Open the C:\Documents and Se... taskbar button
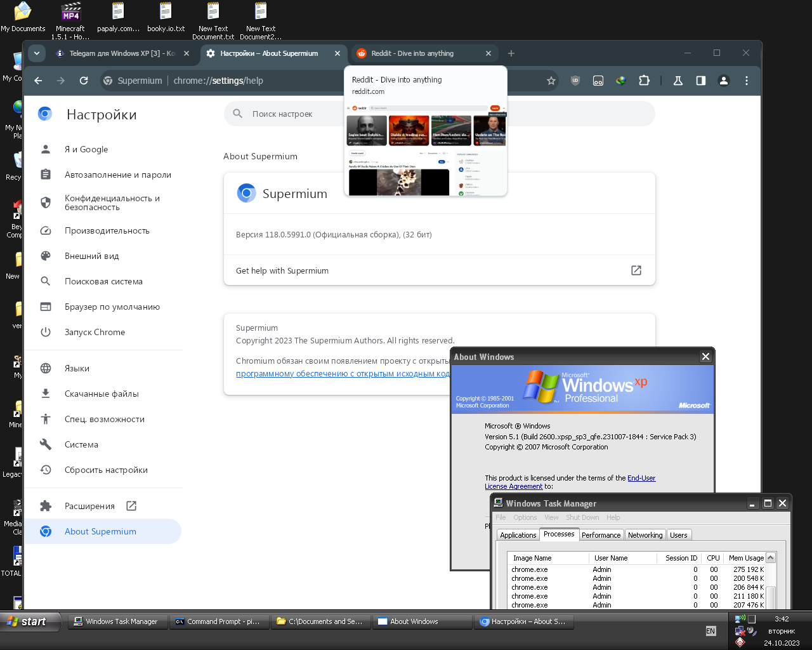 [320, 621]
